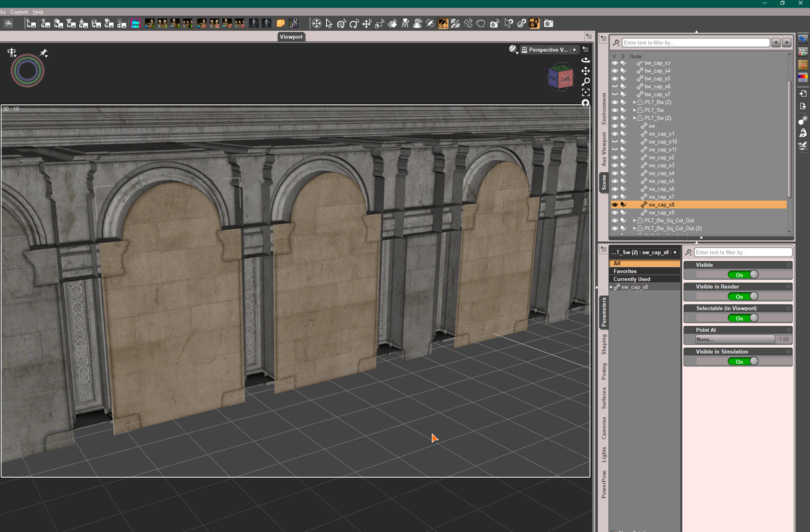Click the Point At None button
Image resolution: width=810 pixels, height=532 pixels.
click(x=734, y=339)
